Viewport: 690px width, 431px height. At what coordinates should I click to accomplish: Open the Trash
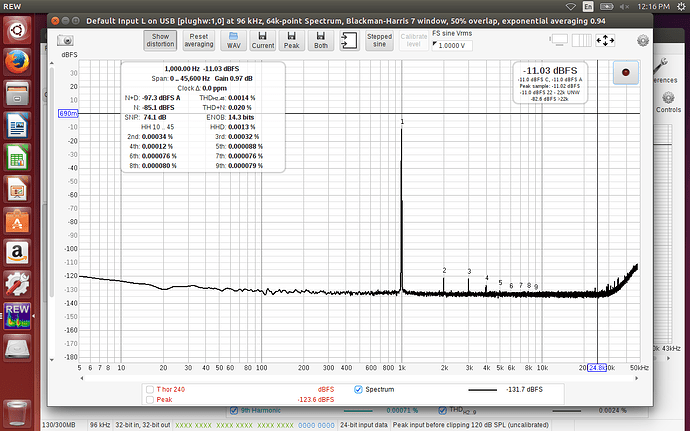[17, 412]
